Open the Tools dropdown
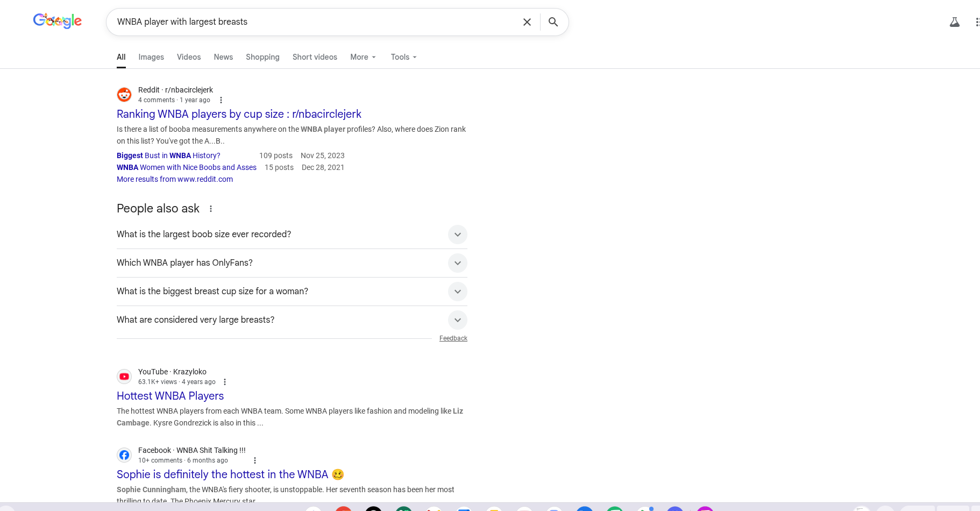980x511 pixels. 403,57
